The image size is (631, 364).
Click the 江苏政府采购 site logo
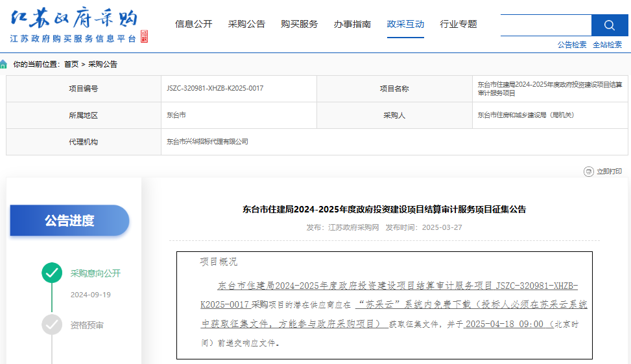coord(74,18)
